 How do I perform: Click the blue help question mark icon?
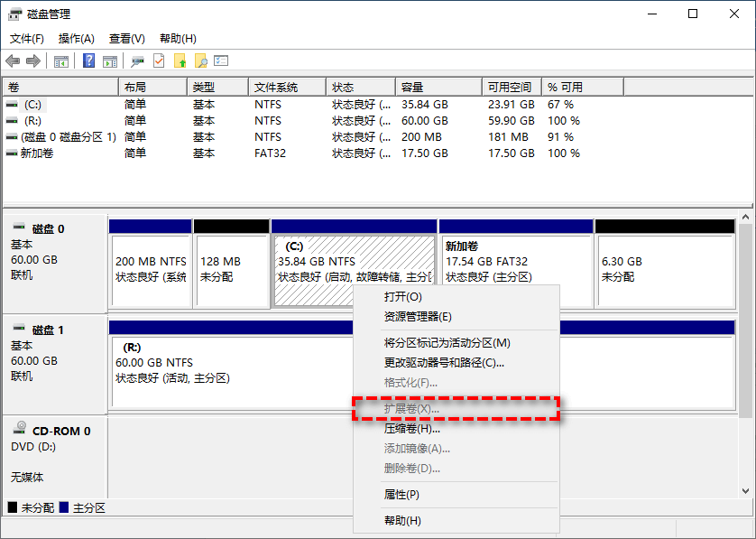coord(89,61)
